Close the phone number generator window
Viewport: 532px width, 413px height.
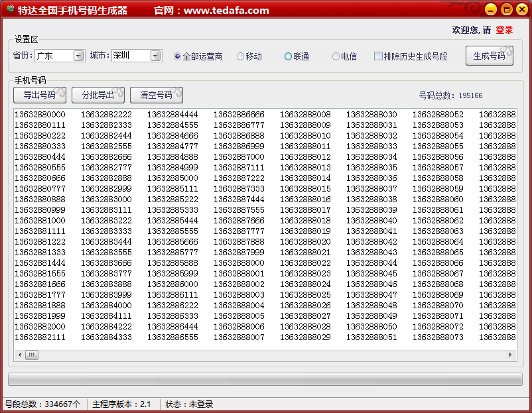tap(521, 9)
